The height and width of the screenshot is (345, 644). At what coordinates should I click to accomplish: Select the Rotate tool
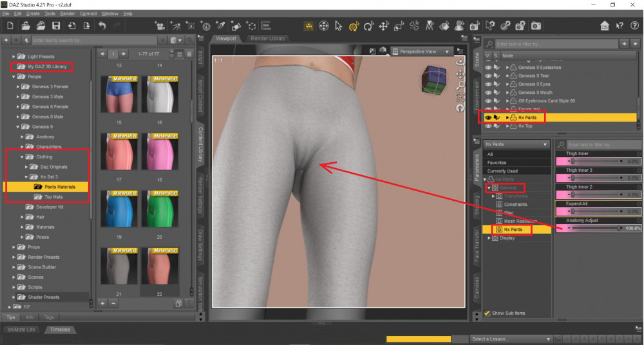(x=368, y=26)
